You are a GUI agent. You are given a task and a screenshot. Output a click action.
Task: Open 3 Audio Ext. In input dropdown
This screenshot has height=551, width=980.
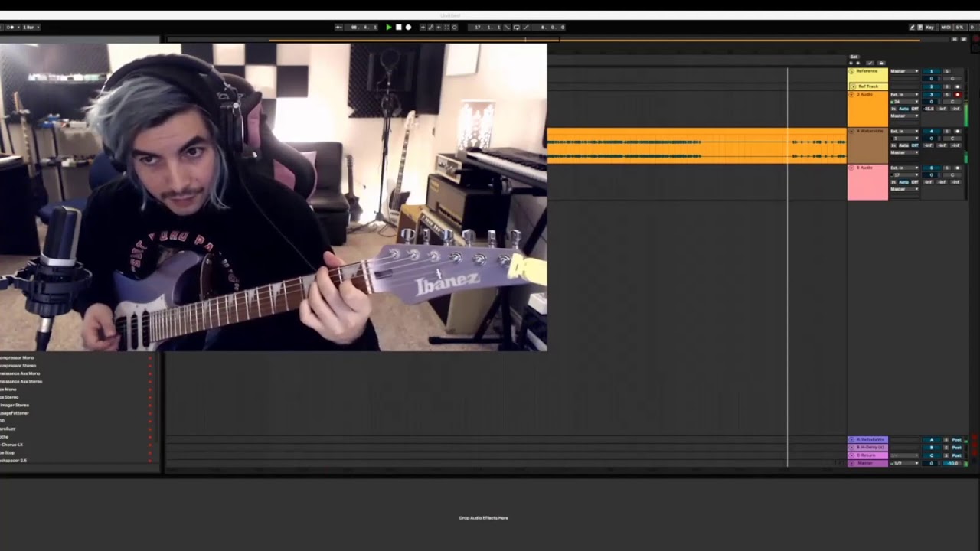[904, 95]
